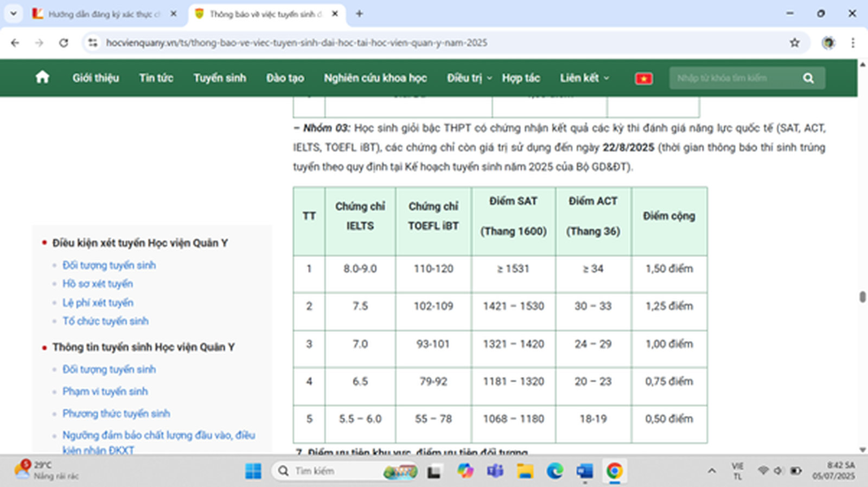Image resolution: width=868 pixels, height=487 pixels.
Task: Open Microsoft Word from taskbar
Action: [584, 471]
